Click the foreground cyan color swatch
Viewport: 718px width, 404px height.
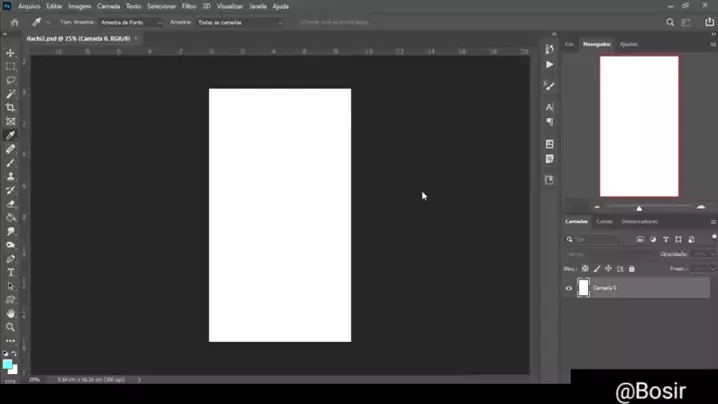point(7,365)
